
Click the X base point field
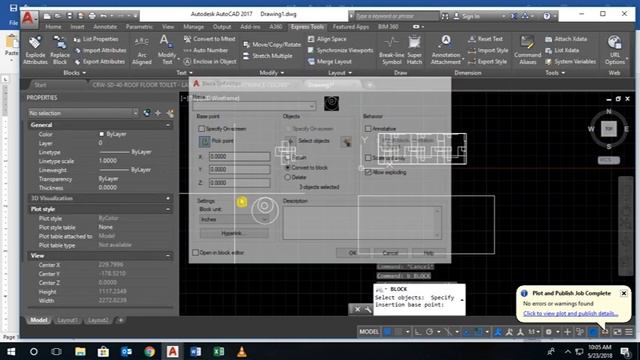(239, 157)
